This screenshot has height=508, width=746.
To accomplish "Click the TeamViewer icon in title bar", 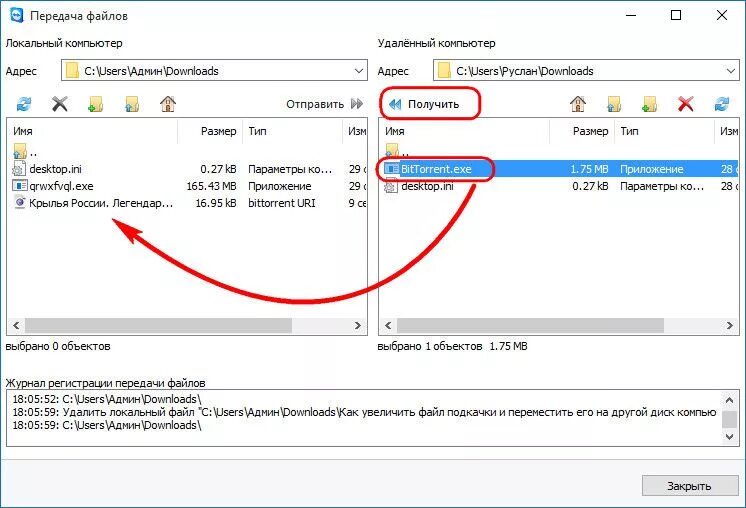I will pyautogui.click(x=17, y=15).
